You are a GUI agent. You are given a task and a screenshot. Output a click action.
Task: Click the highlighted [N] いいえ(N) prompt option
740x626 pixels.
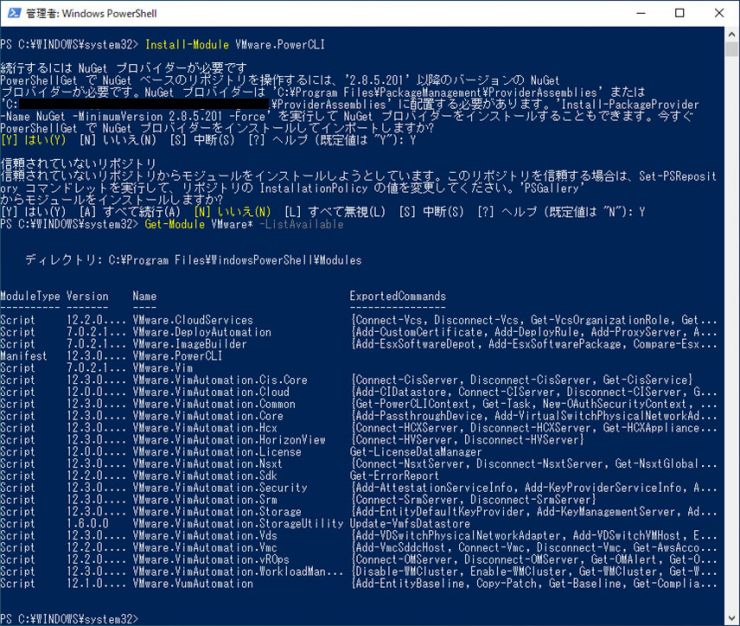pyautogui.click(x=233, y=212)
